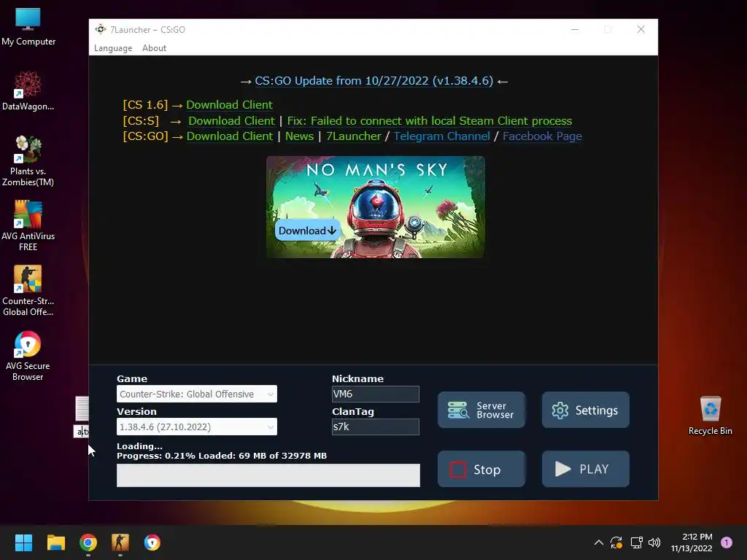The width and height of the screenshot is (747, 560).
Task: Click the ClanTag field containing s7k
Action: point(376,427)
